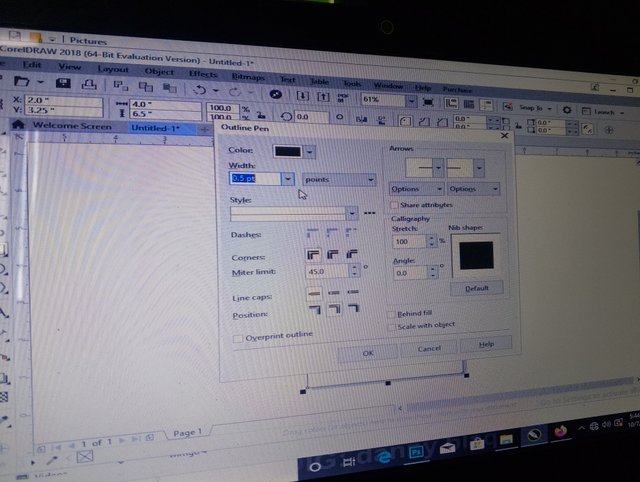Select the round corners icon
The image size is (640, 482).
(333, 255)
